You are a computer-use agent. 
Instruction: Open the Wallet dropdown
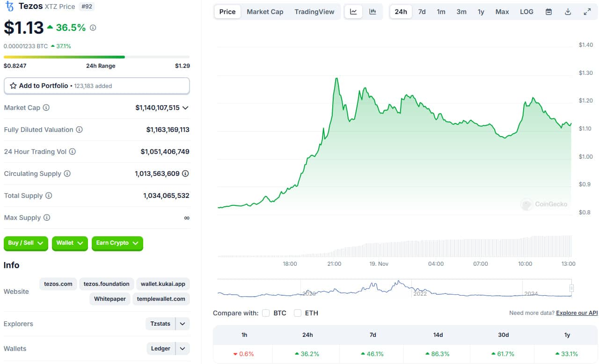(70, 243)
